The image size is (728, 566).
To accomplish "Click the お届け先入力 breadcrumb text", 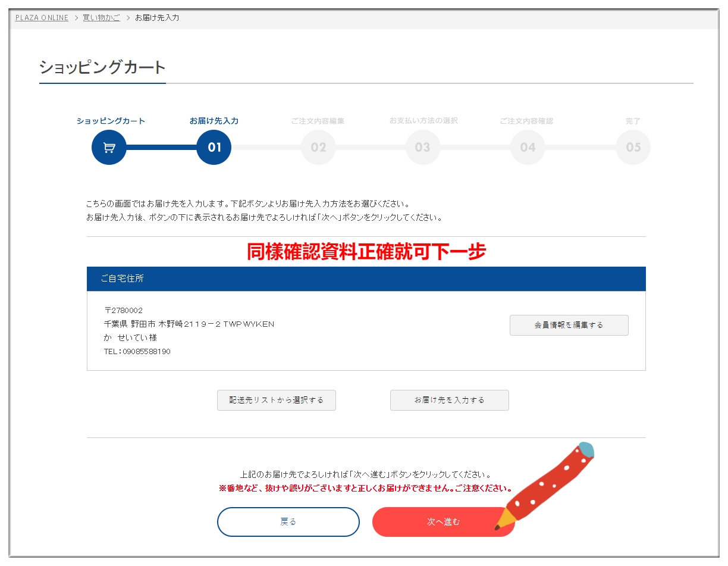I will point(157,18).
